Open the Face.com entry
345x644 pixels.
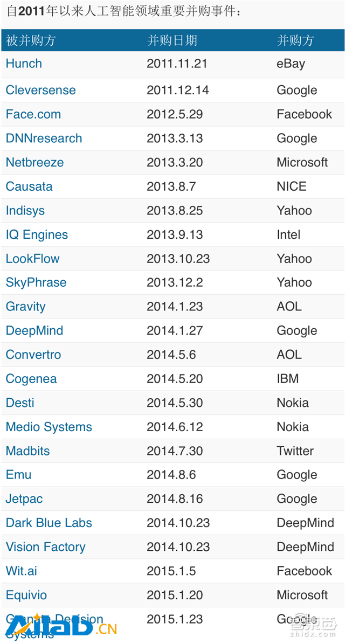[x=33, y=114]
